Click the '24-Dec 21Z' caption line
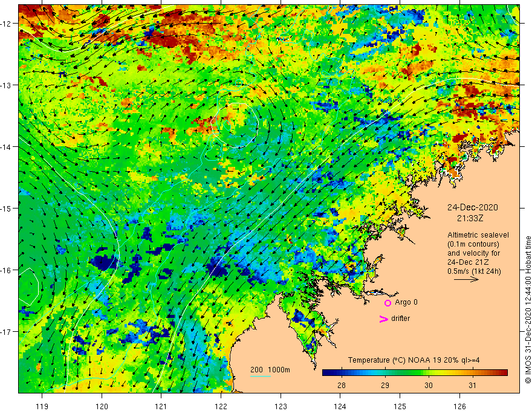Image resolution: width=532 pixels, height=411 pixels. click(467, 262)
